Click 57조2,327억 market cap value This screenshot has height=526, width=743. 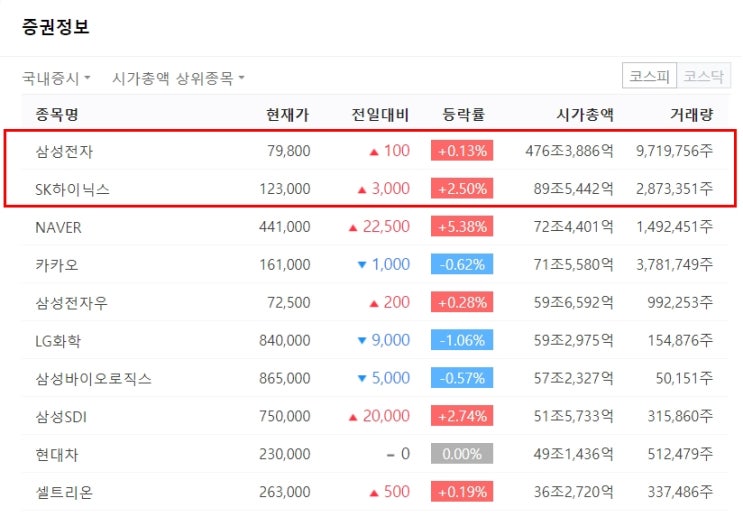[574, 378]
